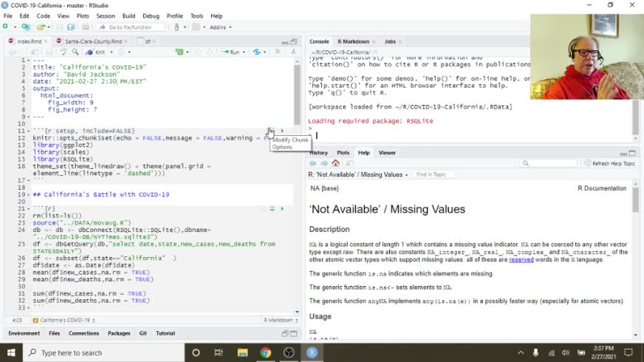Open File Explorer from the taskbar

point(242,352)
